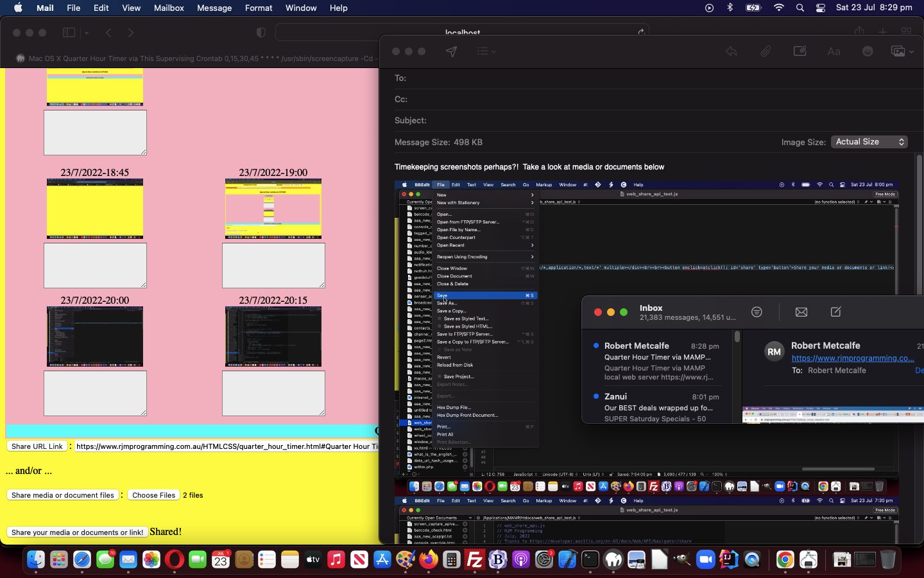Open Safari's Share icon
The width and height of the screenshot is (924, 578).
click(859, 31)
